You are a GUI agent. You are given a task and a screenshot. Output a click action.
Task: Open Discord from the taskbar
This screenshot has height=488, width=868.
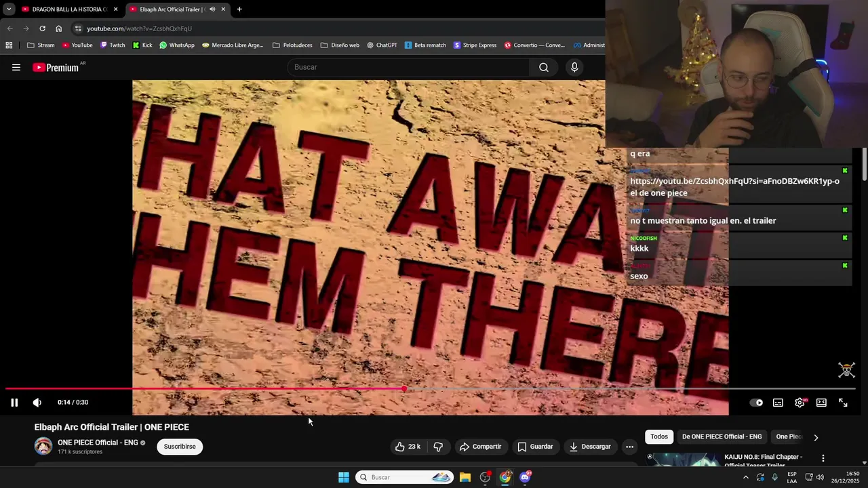525,477
